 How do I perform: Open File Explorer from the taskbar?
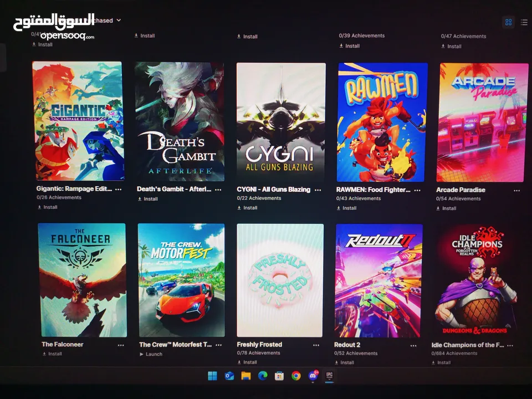(x=246, y=376)
